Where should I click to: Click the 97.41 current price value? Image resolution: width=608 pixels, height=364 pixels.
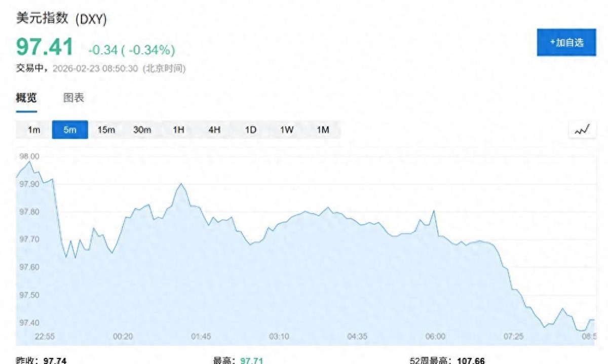click(x=45, y=47)
